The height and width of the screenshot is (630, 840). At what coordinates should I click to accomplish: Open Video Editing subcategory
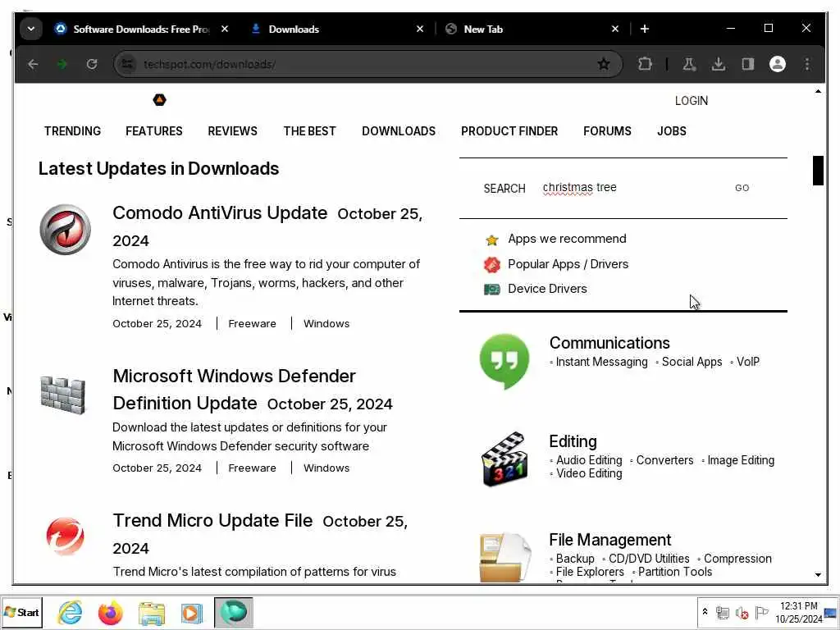pos(589,473)
